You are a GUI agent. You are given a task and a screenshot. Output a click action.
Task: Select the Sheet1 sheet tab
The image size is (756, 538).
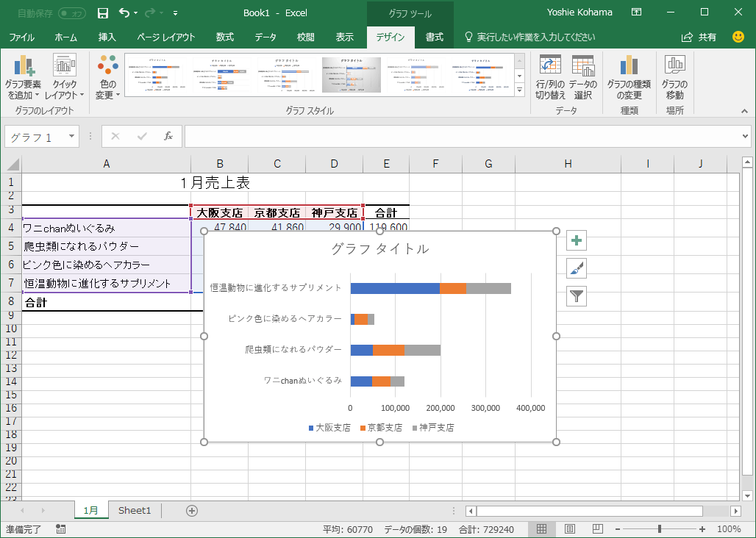[135, 510]
